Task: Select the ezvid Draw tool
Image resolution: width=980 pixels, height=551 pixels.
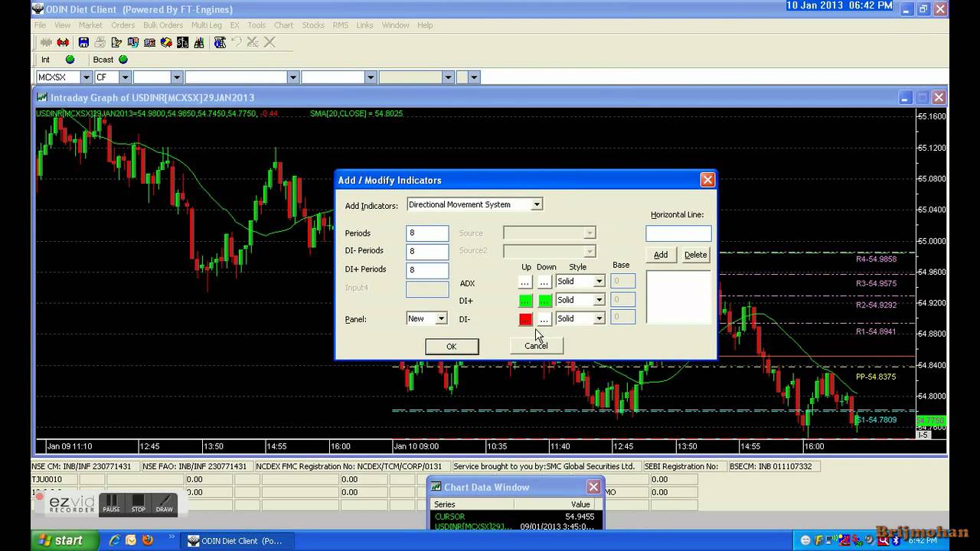Action: tap(165, 504)
